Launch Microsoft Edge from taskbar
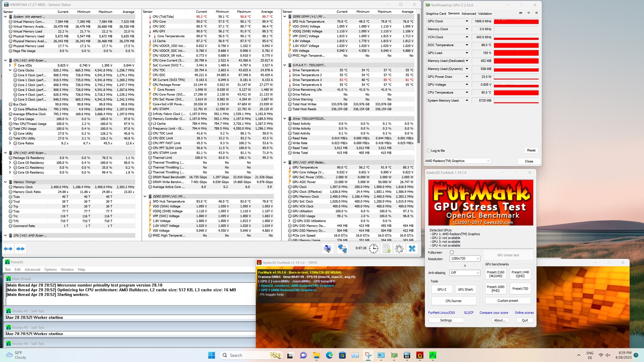Viewport: 644px width, 362px height. tap(329, 355)
